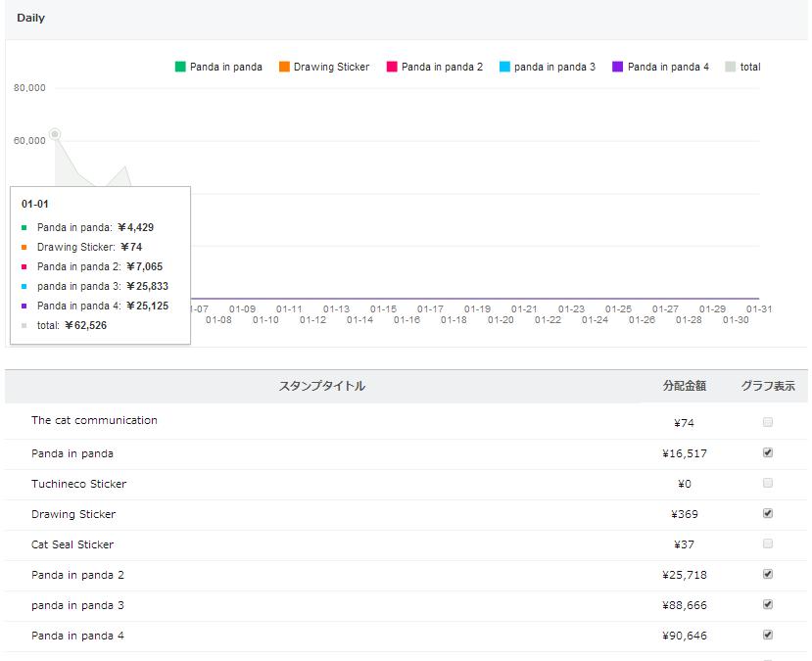Enable graph display for The cat communication

(768, 422)
